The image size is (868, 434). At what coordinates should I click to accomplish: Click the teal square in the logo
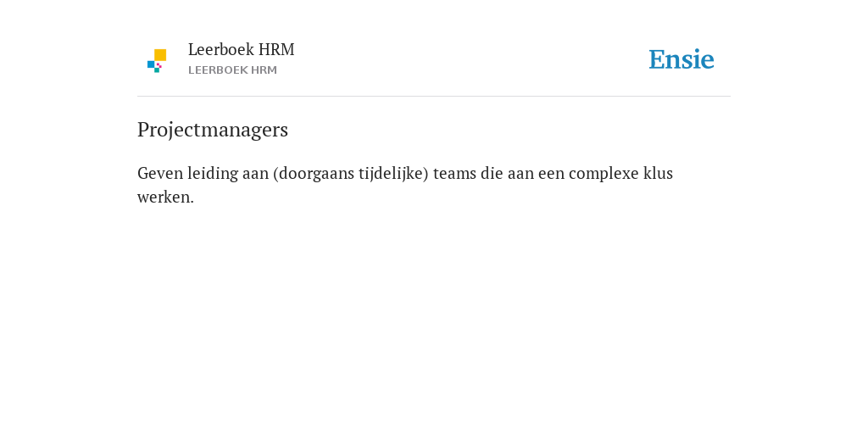click(x=157, y=70)
